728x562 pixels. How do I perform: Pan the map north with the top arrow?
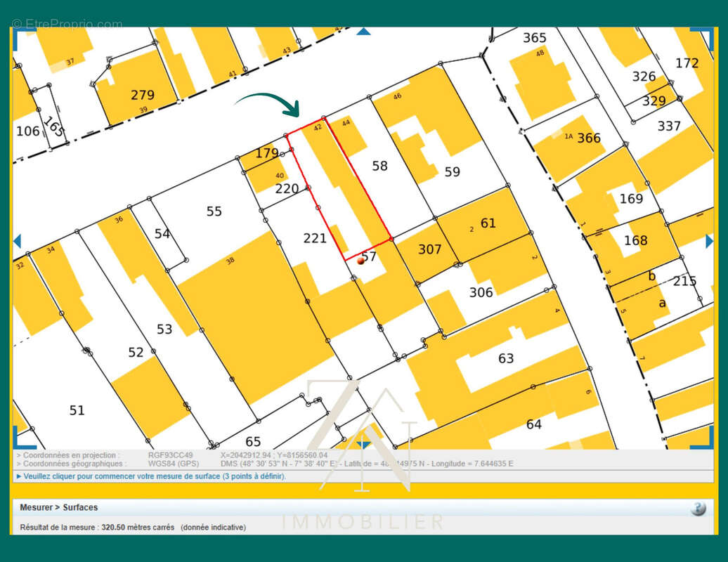(x=363, y=31)
